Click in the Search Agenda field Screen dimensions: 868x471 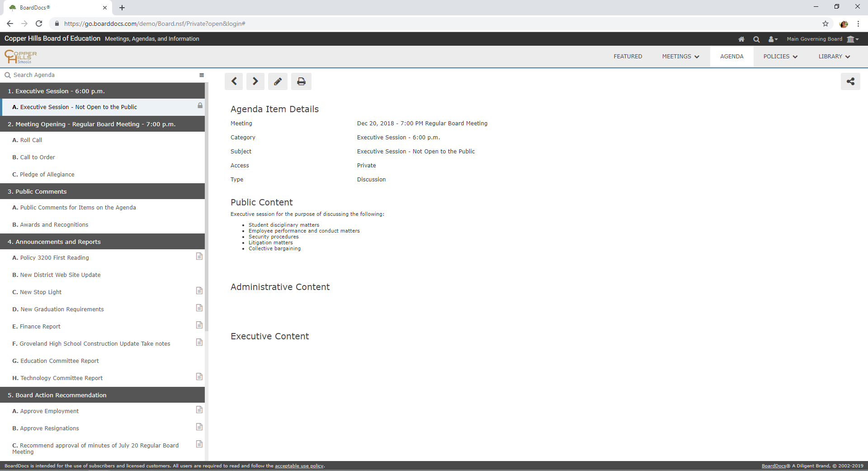(x=99, y=75)
